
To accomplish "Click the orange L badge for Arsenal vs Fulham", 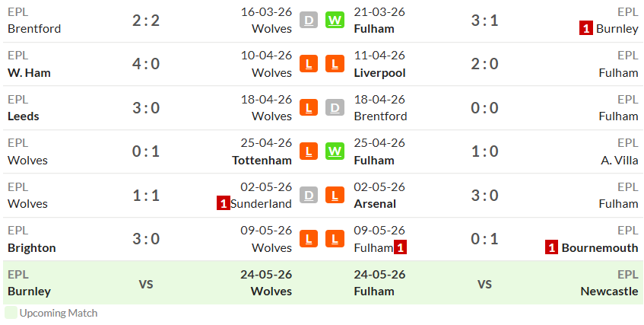I will click(x=335, y=195).
